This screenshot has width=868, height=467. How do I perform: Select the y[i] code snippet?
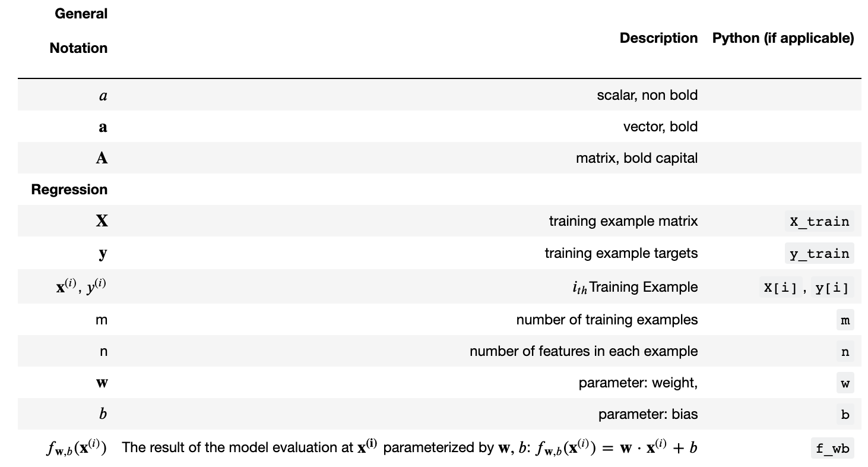coord(832,288)
